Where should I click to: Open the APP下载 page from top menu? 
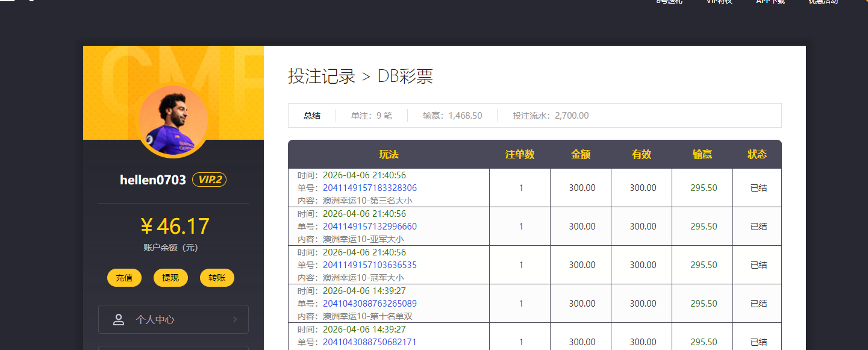point(770,2)
